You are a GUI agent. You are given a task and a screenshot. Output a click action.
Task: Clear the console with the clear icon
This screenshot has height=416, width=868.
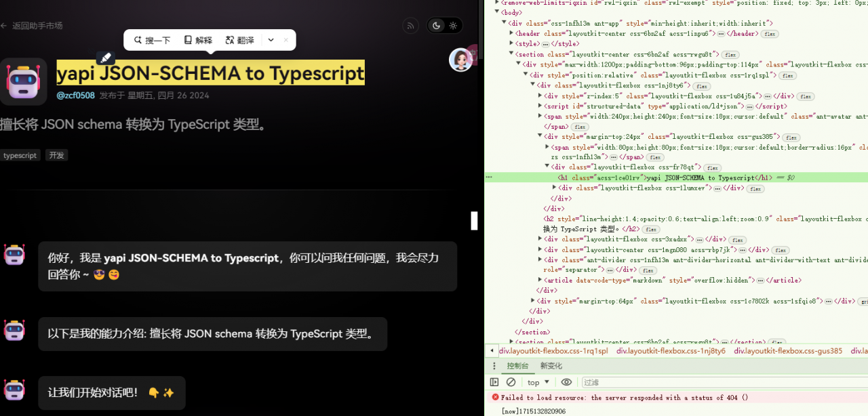pyautogui.click(x=511, y=382)
